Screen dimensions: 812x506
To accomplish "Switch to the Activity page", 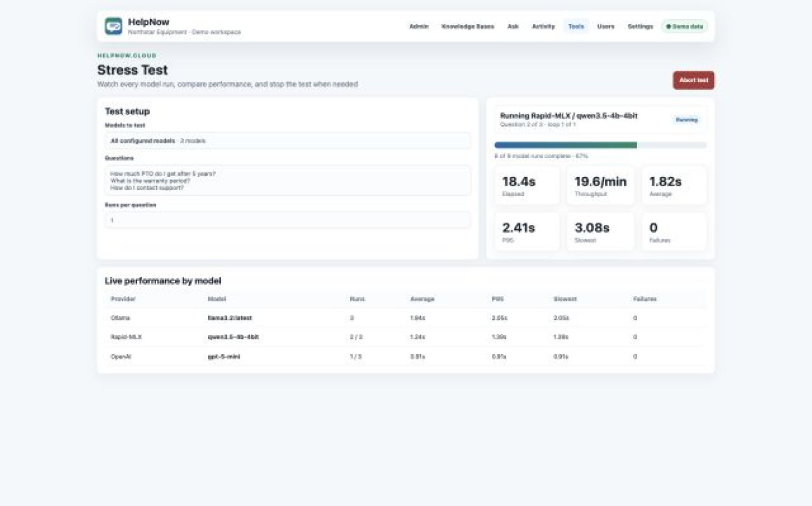I will (x=543, y=27).
